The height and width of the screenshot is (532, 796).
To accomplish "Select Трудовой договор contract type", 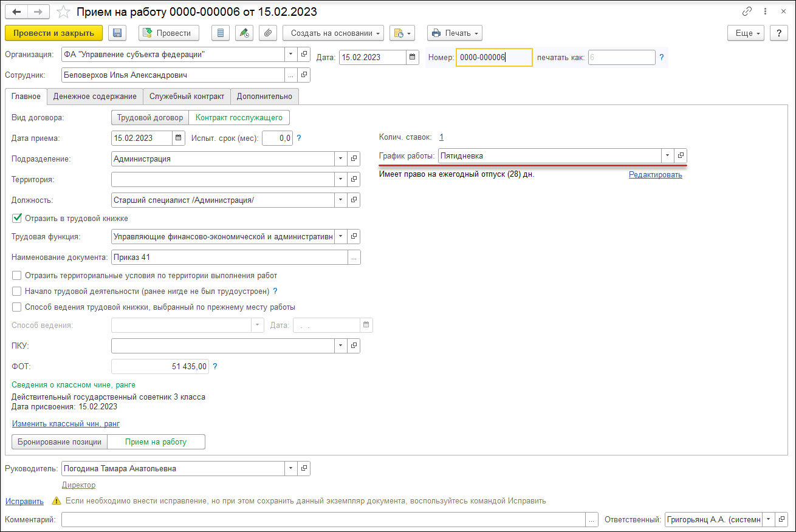I will tap(150, 117).
